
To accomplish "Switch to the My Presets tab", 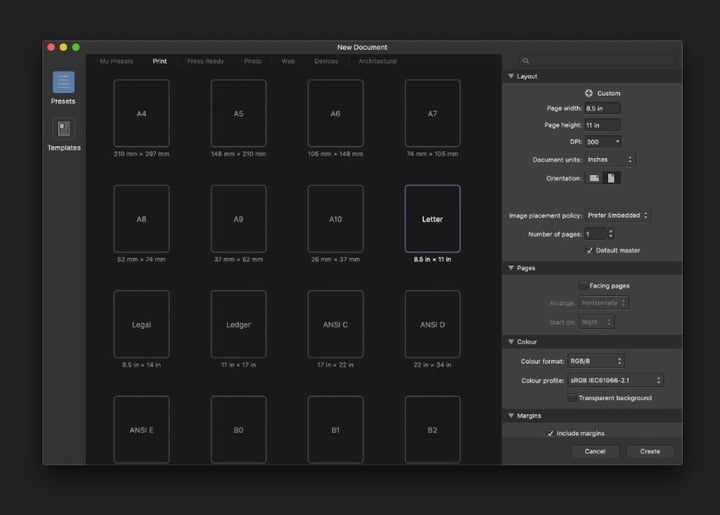I will click(117, 61).
